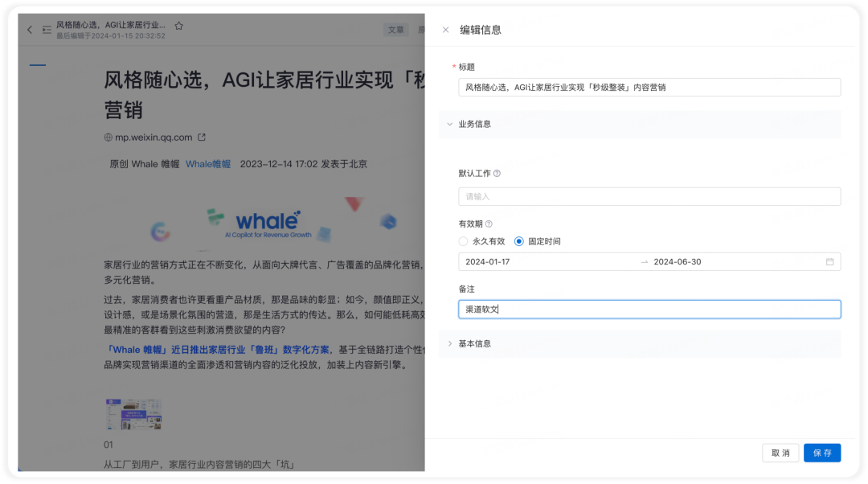The height and width of the screenshot is (484, 868).
Task: Open the calendar icon in date range
Action: (x=829, y=262)
